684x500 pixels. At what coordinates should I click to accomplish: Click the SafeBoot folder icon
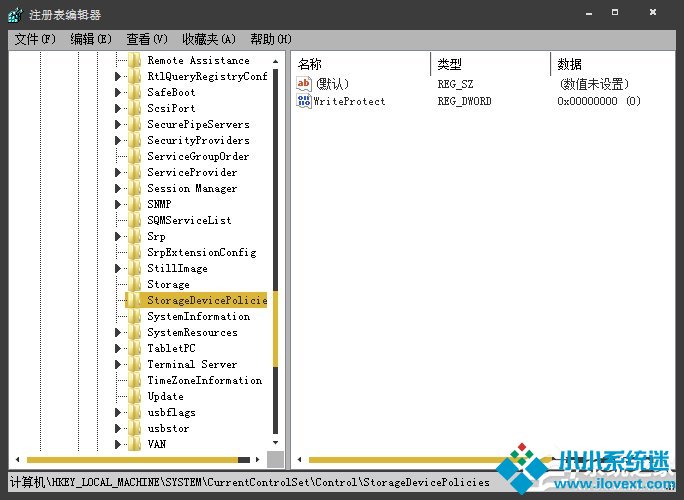point(135,92)
